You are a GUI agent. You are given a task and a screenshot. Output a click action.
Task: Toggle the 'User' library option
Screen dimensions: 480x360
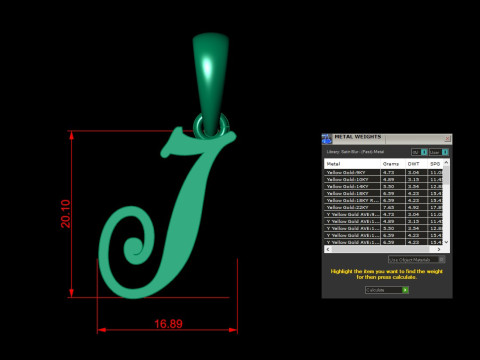(x=439, y=152)
